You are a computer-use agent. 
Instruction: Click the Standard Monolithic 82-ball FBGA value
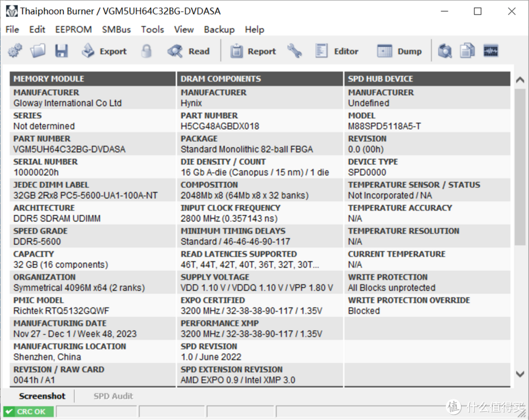click(x=246, y=149)
